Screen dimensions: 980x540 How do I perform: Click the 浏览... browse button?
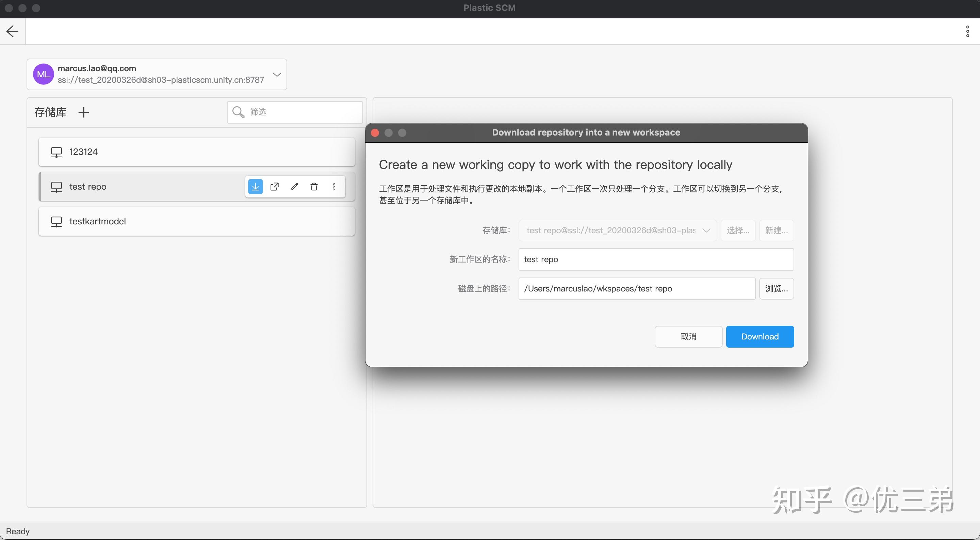pos(777,289)
